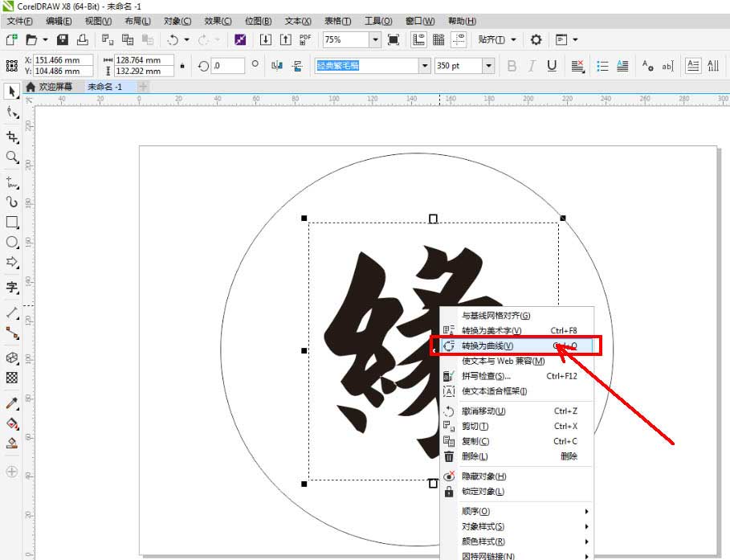Expand the application launcher dropdown arrow

point(576,39)
